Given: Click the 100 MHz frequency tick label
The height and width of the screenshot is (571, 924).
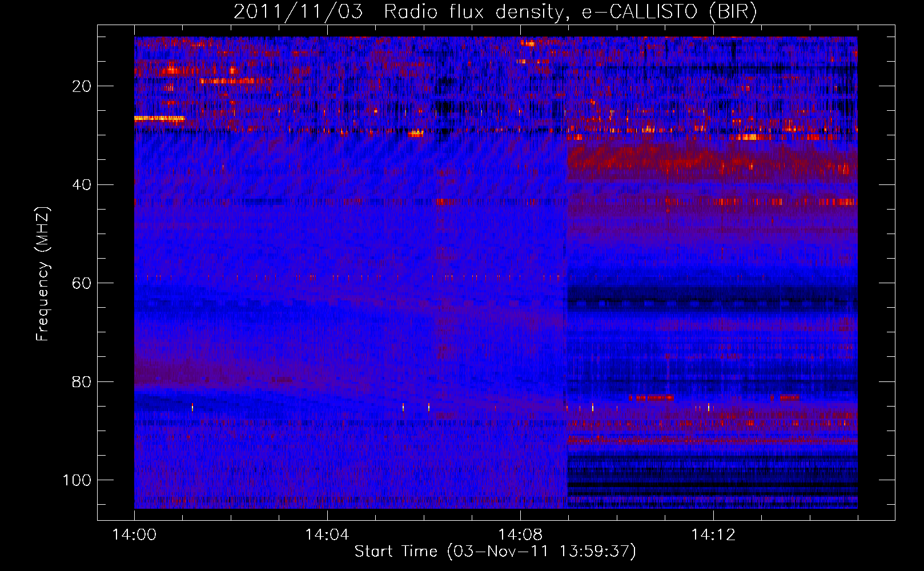Looking at the screenshot, I should pyautogui.click(x=77, y=480).
